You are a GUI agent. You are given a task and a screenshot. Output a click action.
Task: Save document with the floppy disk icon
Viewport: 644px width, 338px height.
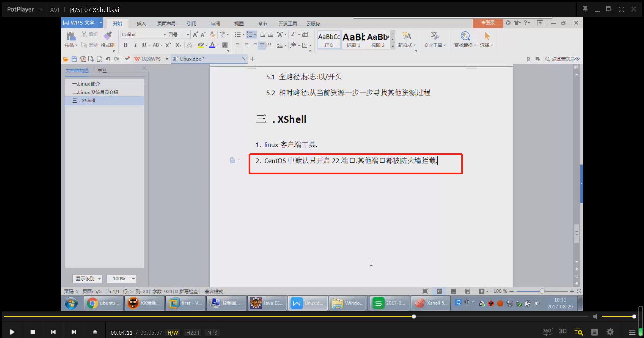[74, 59]
